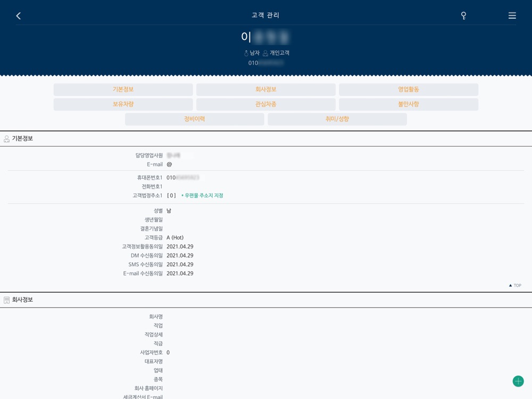Click the 우편물 주소지 지정 link
This screenshot has height=399, width=532.
point(203,196)
